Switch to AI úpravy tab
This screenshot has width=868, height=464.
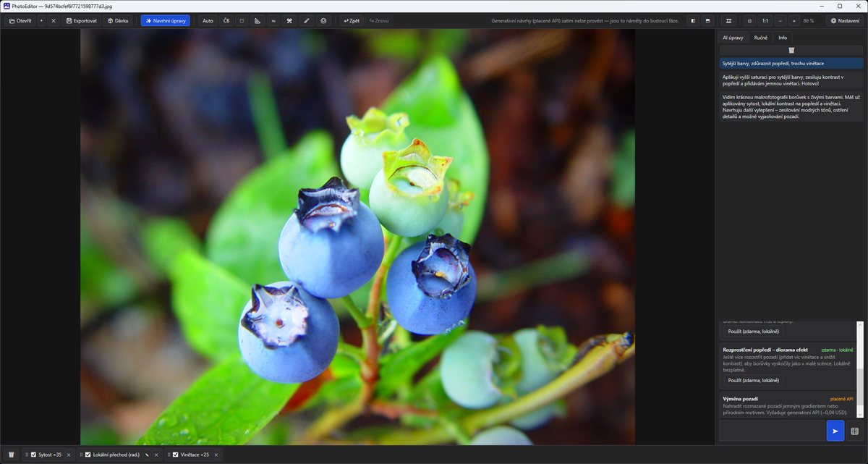[x=733, y=37]
